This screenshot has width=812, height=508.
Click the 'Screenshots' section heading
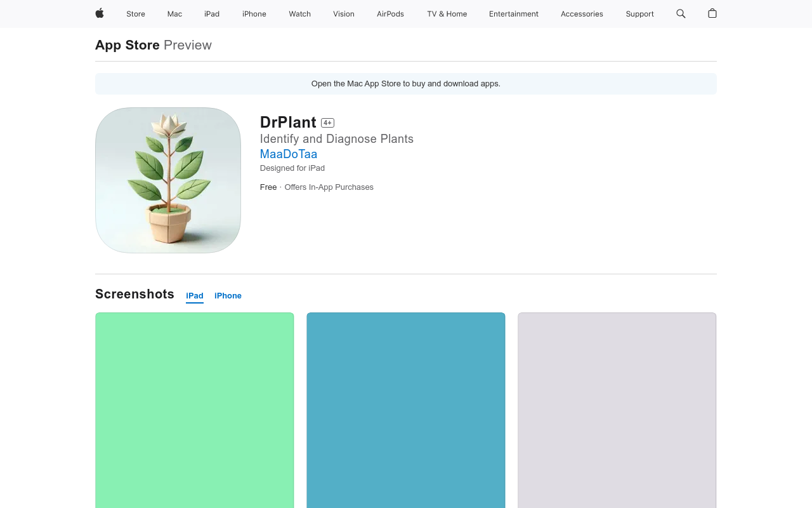[134, 294]
